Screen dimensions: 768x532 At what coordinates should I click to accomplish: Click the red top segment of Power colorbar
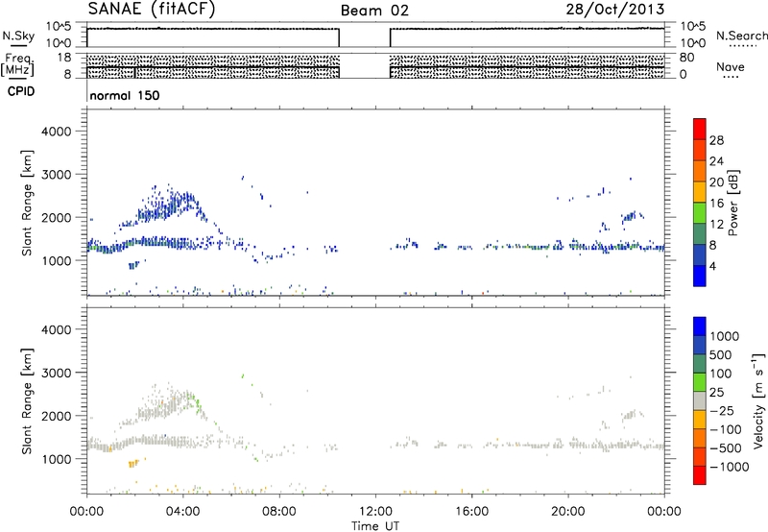tap(700, 129)
